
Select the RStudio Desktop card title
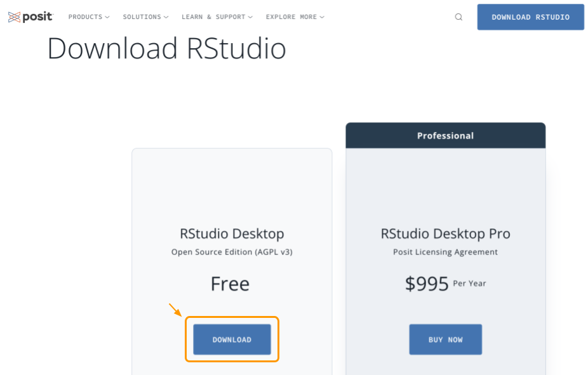[232, 234]
